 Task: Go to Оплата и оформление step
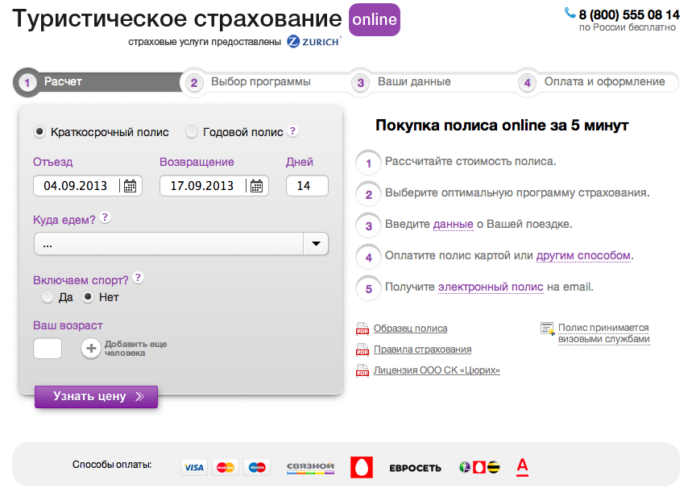(x=603, y=82)
